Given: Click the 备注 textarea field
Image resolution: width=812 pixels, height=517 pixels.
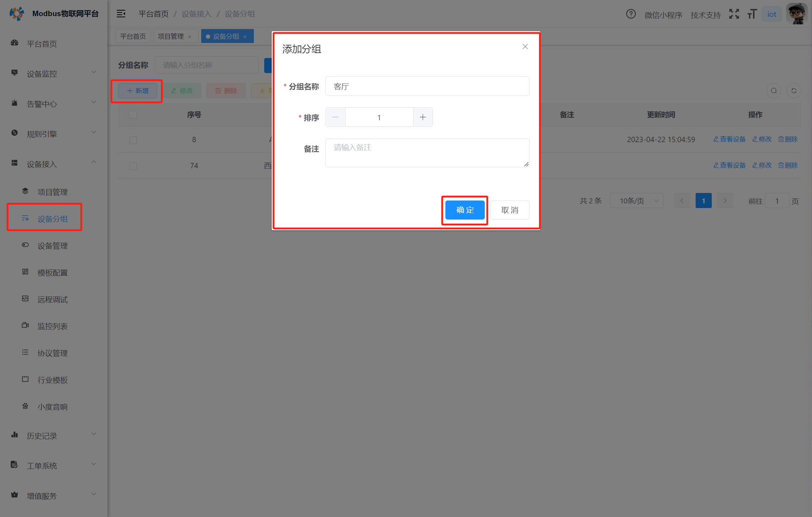Looking at the screenshot, I should pos(427,153).
